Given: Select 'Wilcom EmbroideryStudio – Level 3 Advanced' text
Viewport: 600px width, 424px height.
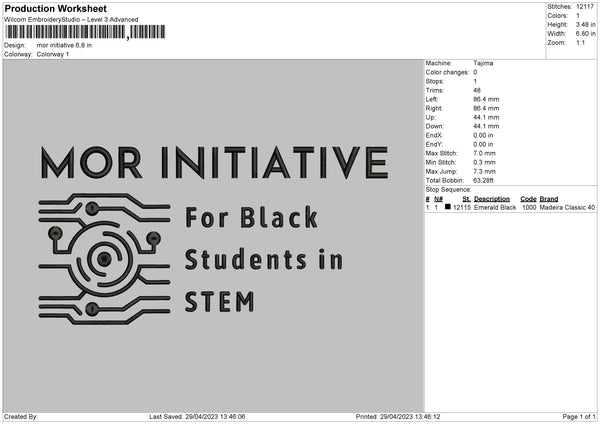Looking at the screenshot, I should tap(71, 20).
